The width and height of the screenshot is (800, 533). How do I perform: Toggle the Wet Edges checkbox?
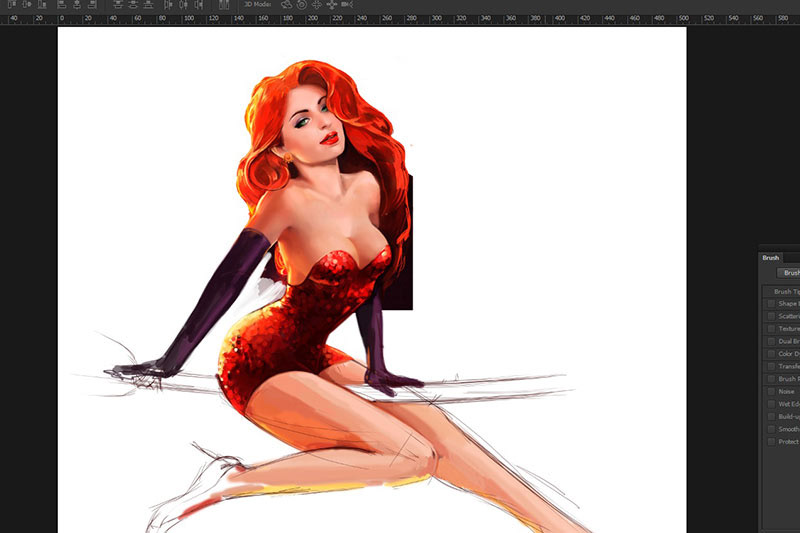pos(771,404)
